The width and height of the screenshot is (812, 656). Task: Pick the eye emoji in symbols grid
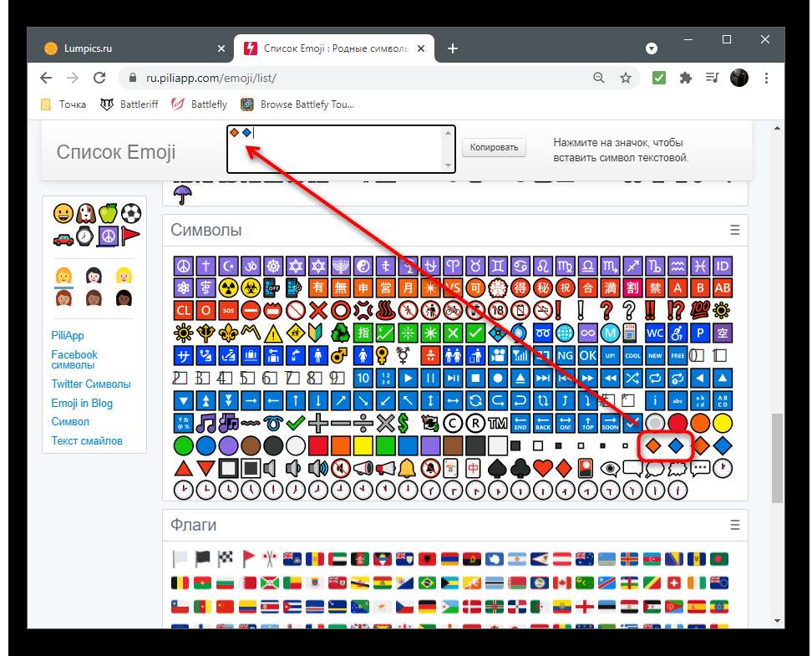[612, 468]
